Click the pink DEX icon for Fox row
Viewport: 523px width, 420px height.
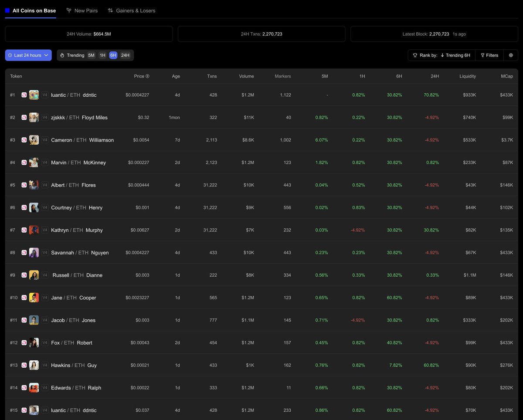click(x=24, y=343)
